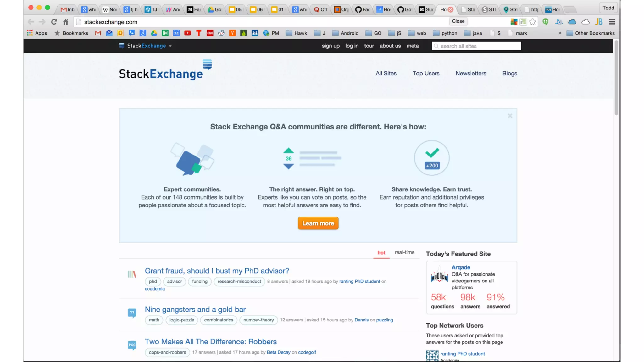
Task: Reload the page with the refresh icon
Action: tap(54, 22)
